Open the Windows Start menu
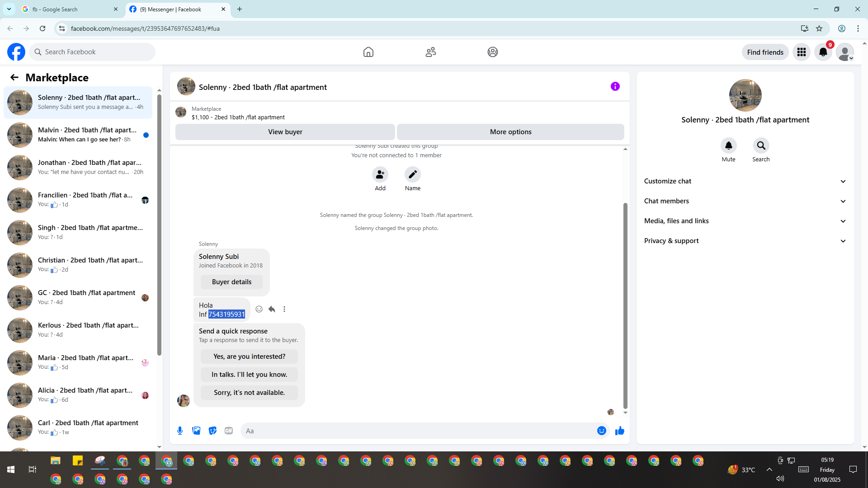Viewport: 868px width, 488px height. 11,469
